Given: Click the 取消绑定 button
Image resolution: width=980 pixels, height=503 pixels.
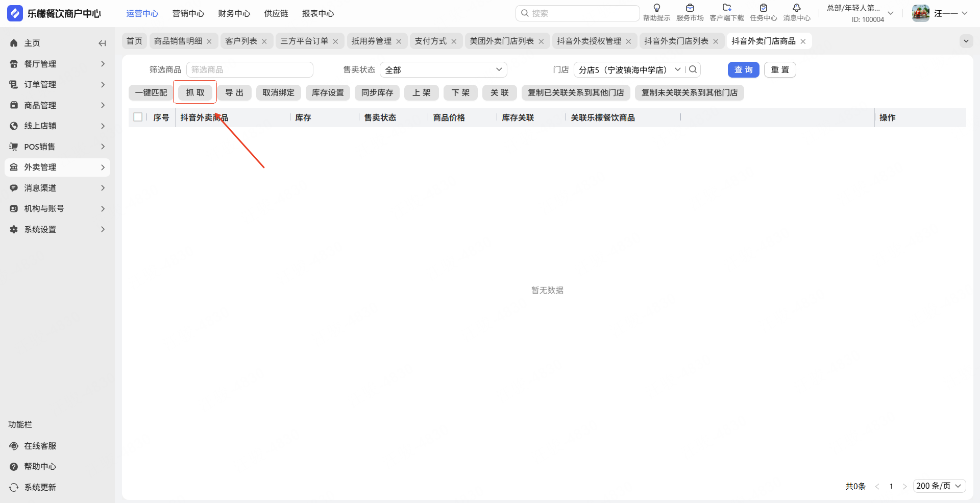Looking at the screenshot, I should coord(279,92).
